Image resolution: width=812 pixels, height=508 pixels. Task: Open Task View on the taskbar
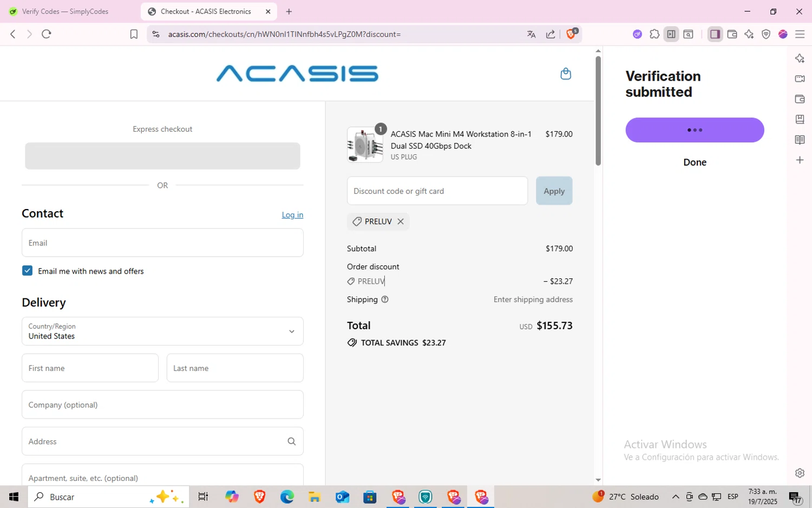pos(203,497)
